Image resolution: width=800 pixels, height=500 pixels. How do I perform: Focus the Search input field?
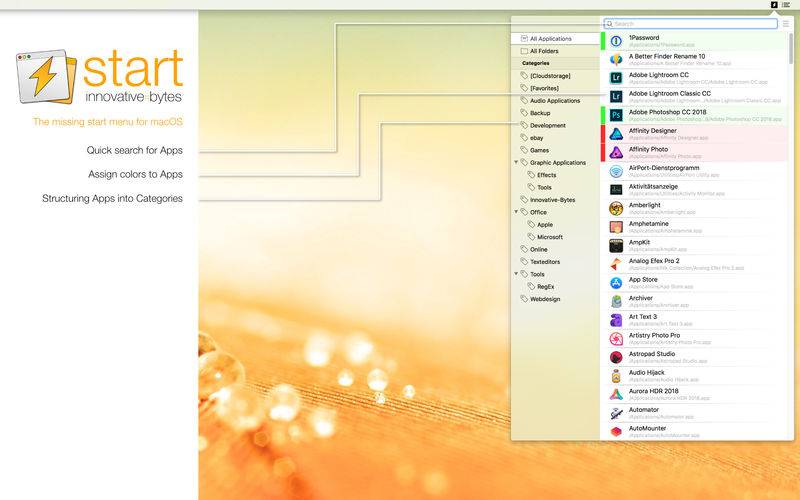click(x=690, y=24)
